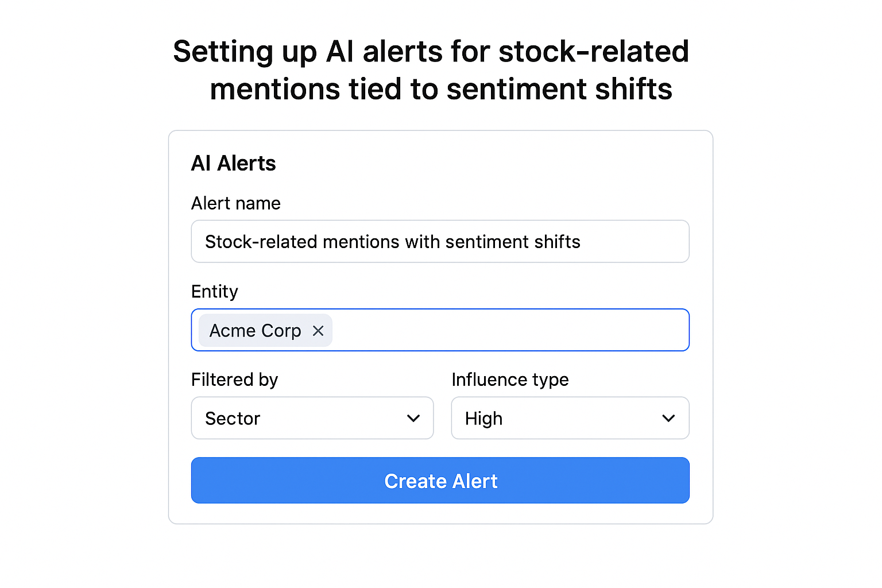Click the Influence type label
The height and width of the screenshot is (588, 882).
point(510,380)
